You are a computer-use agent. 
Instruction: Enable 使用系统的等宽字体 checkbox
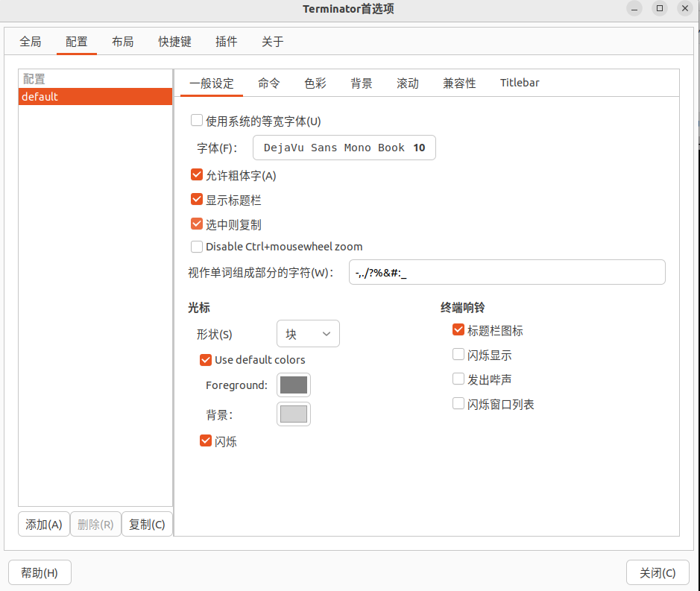point(198,121)
